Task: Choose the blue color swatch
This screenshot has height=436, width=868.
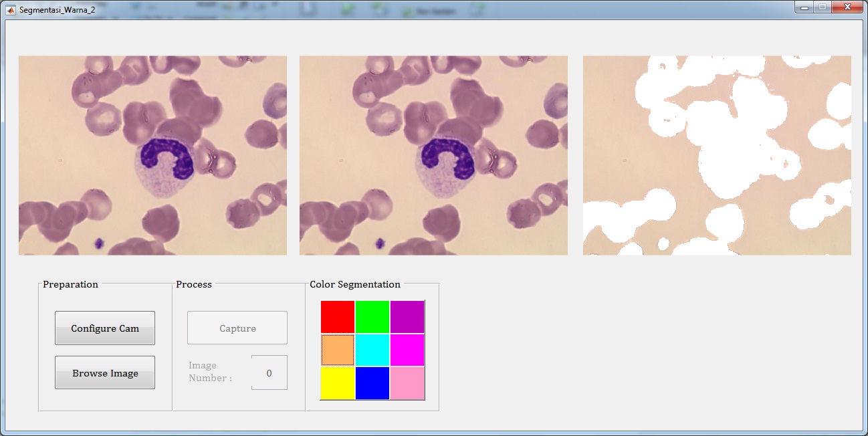Action: click(372, 383)
